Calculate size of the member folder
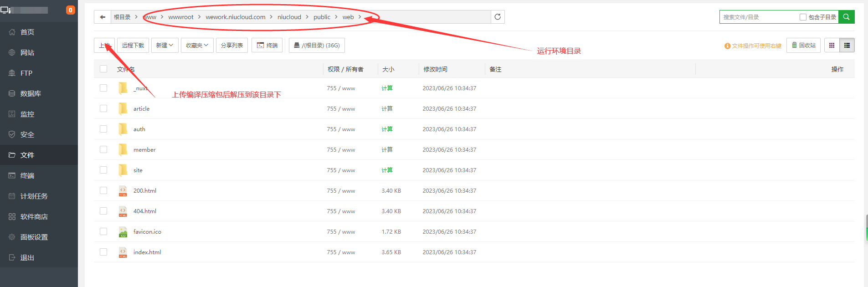 387,150
